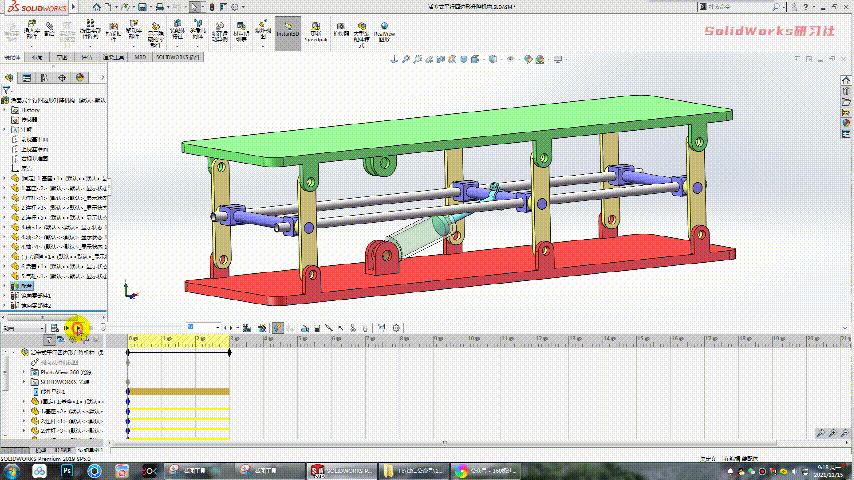Click the FeatureManager filter funnel icon
The width and height of the screenshot is (854, 480).
(8, 90)
